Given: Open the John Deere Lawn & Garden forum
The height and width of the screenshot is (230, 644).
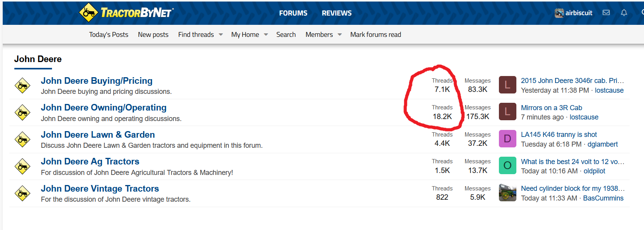Looking at the screenshot, I should pyautogui.click(x=98, y=135).
